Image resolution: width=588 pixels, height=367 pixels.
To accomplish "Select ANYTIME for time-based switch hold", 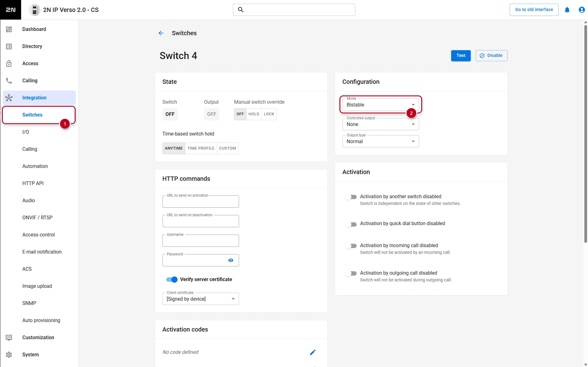I will (x=174, y=148).
